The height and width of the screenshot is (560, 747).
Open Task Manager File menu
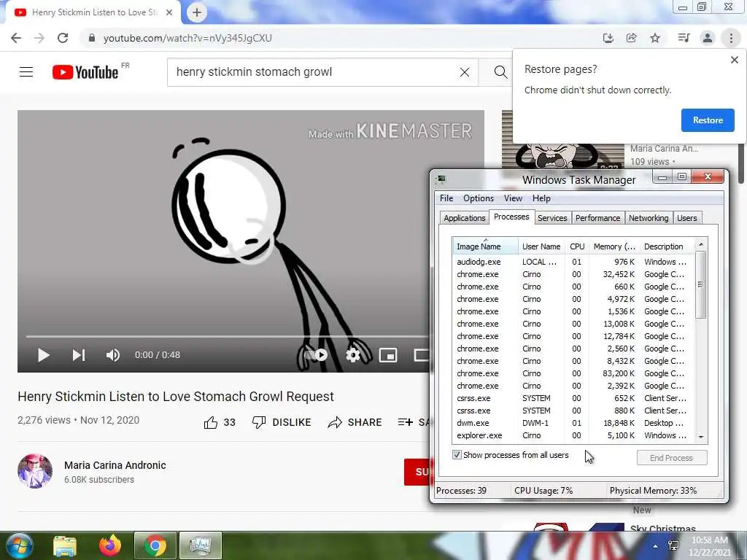pos(446,198)
